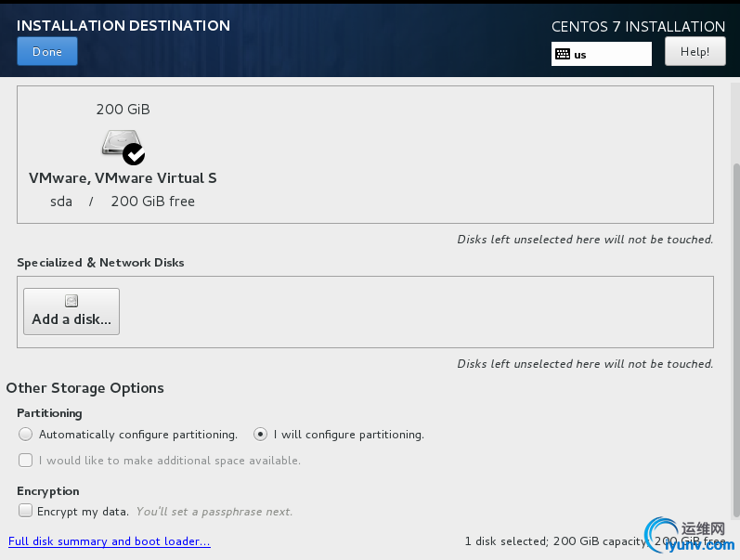The height and width of the screenshot is (560, 740).
Task: Click the keyboard layout icon
Action: pyautogui.click(x=562, y=54)
